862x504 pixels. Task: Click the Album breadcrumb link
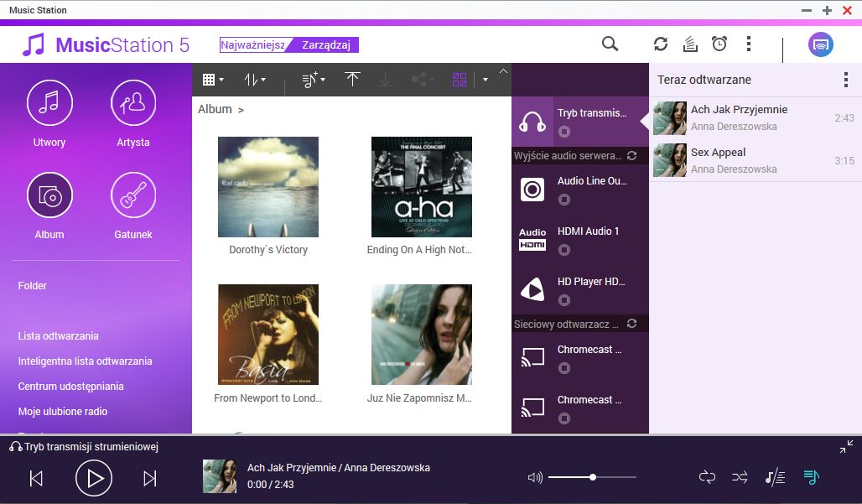(x=215, y=109)
